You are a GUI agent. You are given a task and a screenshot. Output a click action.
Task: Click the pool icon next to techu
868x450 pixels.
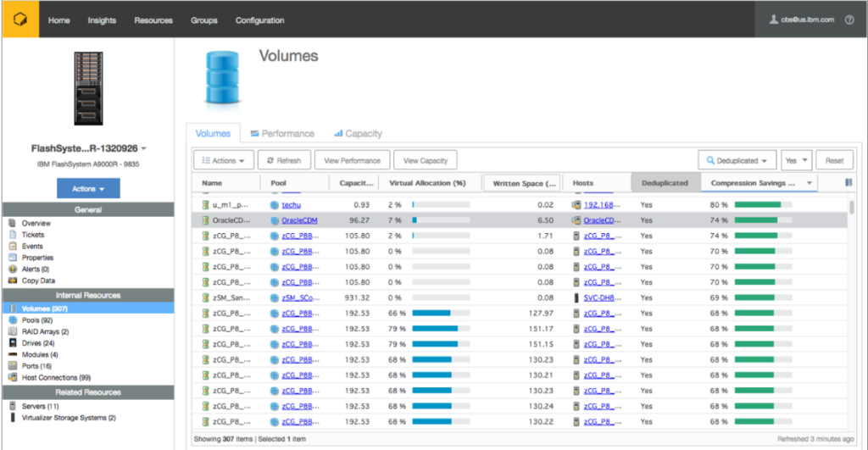click(x=274, y=205)
